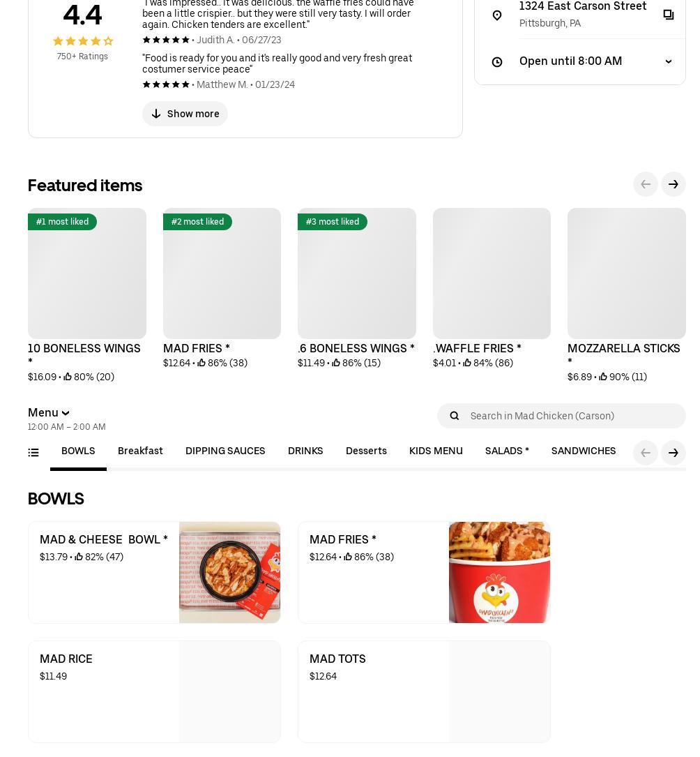Screen dimensions: 700x757
Task: Select the DIPPING SAUCES tab
Action: pyautogui.click(x=225, y=451)
